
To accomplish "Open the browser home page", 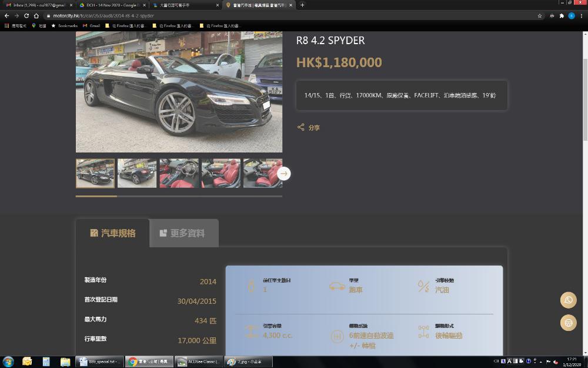I will click(x=36, y=16).
